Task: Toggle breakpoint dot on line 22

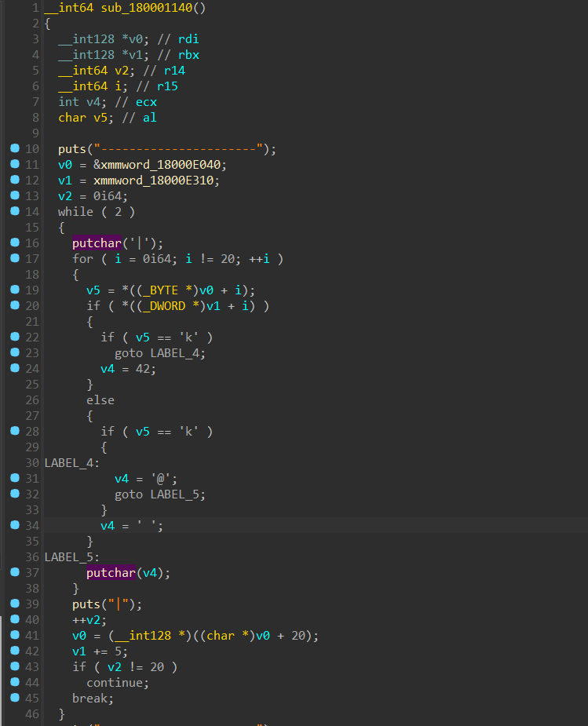Action: [15, 337]
